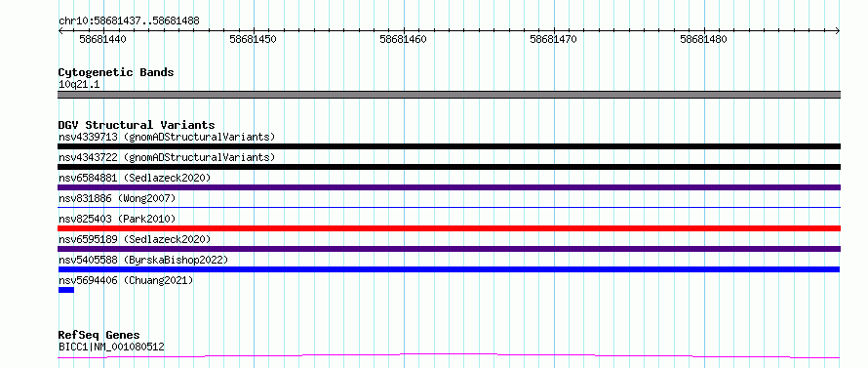The image size is (868, 368).
Task: Click ruler position 58681450
Action: point(253,39)
